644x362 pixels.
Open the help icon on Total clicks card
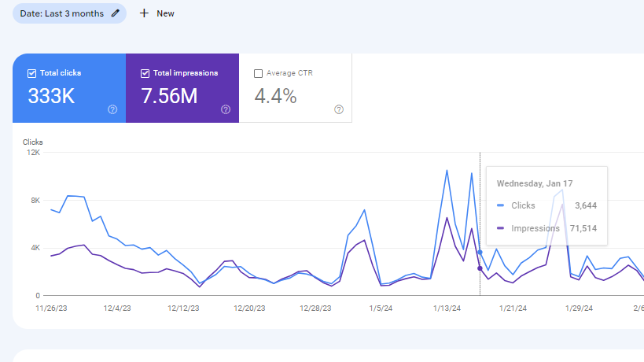(112, 109)
